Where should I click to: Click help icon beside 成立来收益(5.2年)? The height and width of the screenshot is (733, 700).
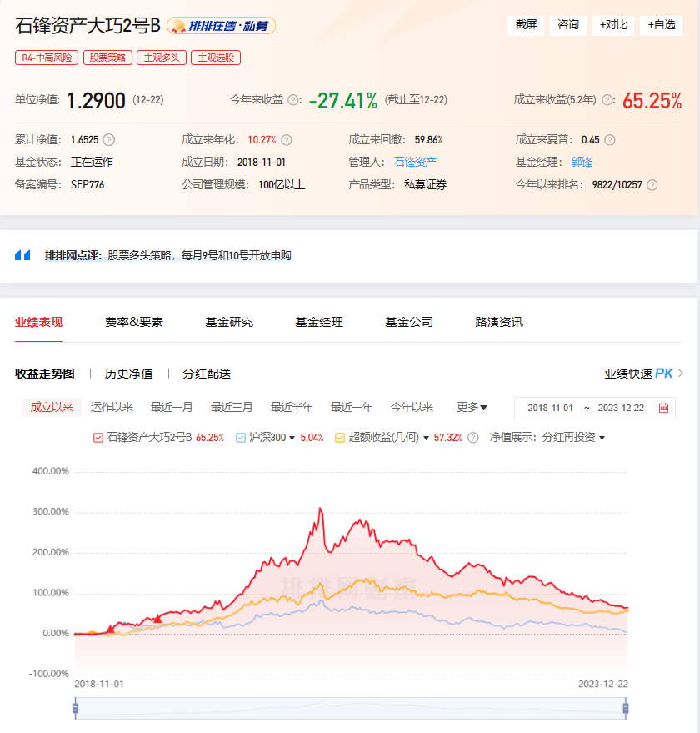click(607, 100)
